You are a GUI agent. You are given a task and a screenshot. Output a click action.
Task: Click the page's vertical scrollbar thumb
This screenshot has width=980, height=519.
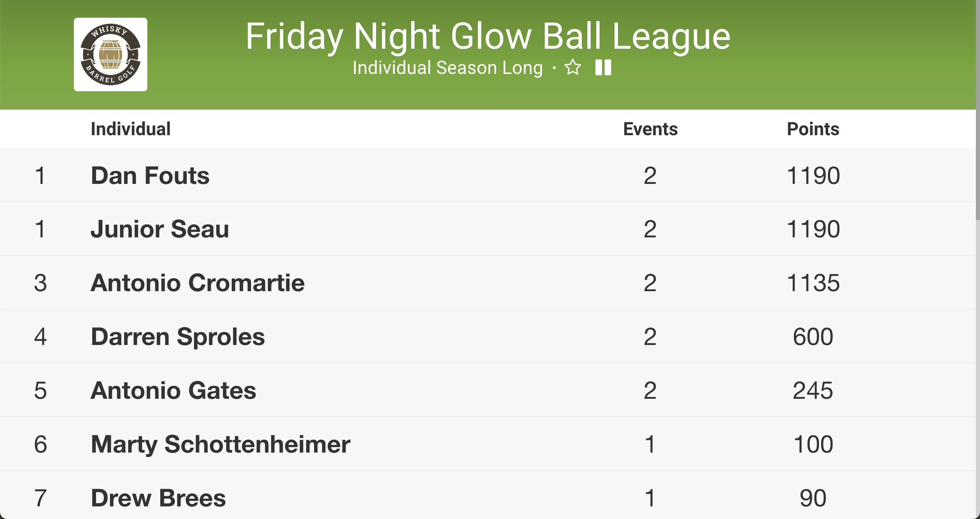(x=978, y=110)
